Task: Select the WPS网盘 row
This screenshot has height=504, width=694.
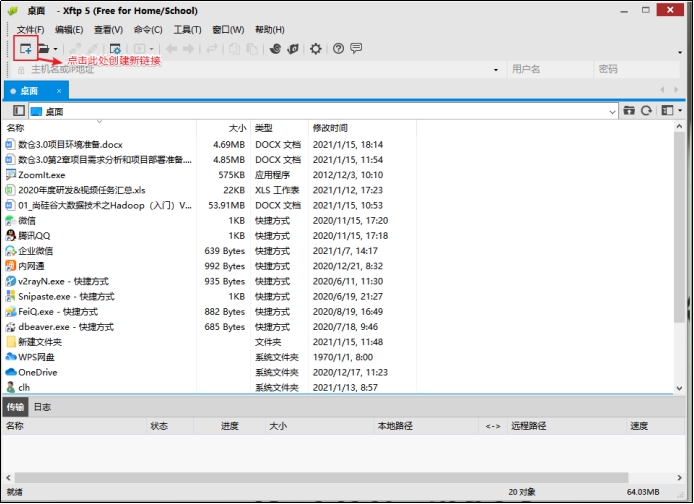Action: point(208,357)
